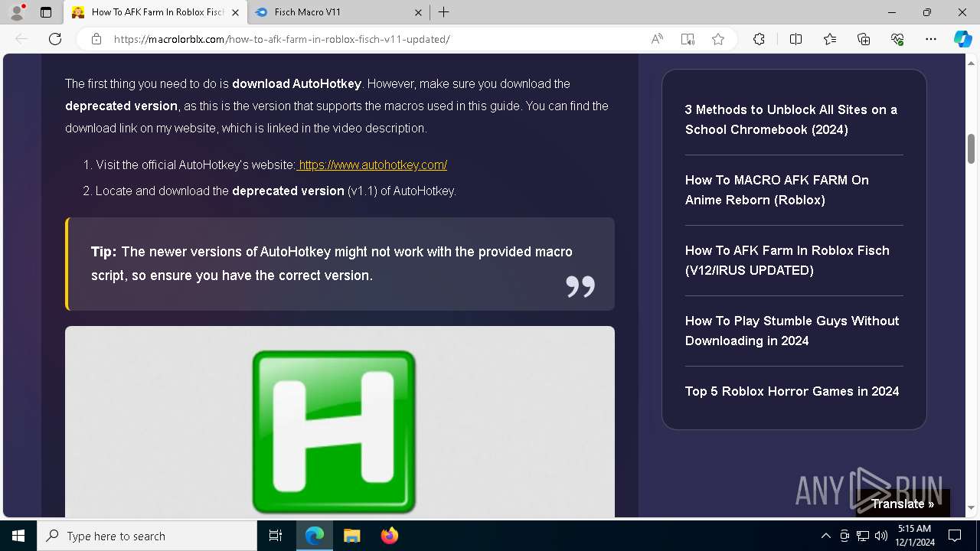The width and height of the screenshot is (980, 551).
Task: Switch to Fisch Macro V11 tab
Action: [337, 12]
